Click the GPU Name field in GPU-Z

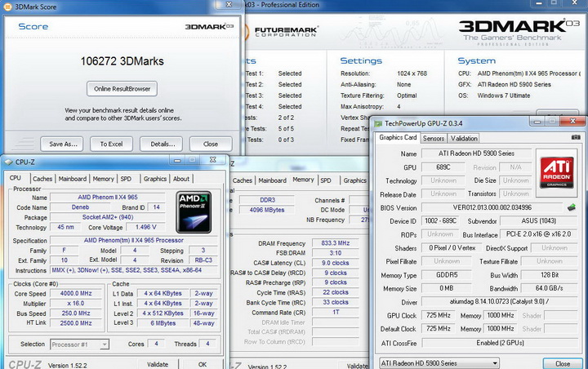pyautogui.click(x=474, y=153)
